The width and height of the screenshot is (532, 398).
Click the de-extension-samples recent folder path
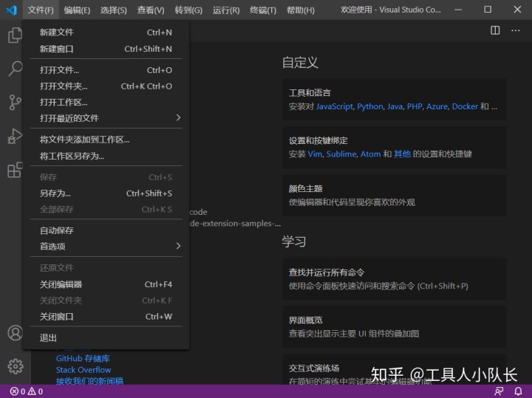click(x=235, y=224)
